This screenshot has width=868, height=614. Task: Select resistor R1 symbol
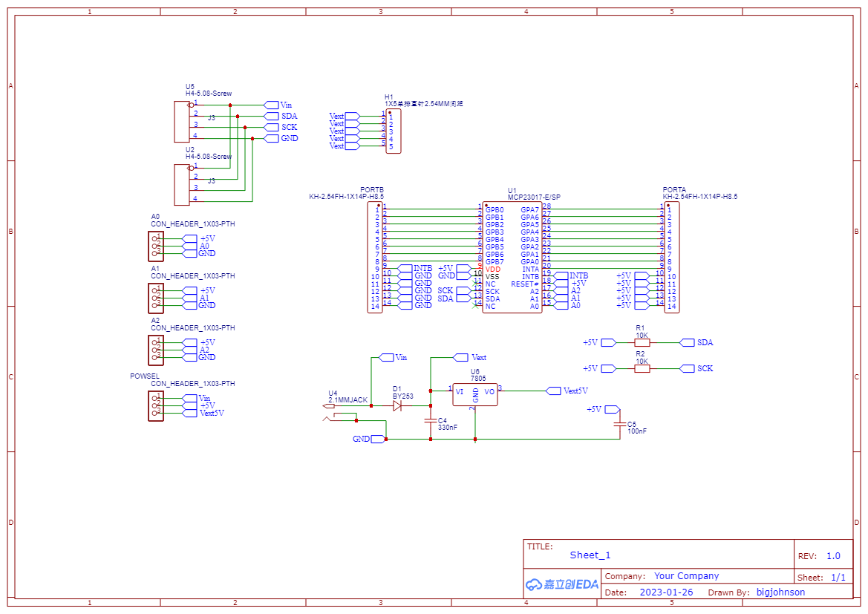click(642, 343)
